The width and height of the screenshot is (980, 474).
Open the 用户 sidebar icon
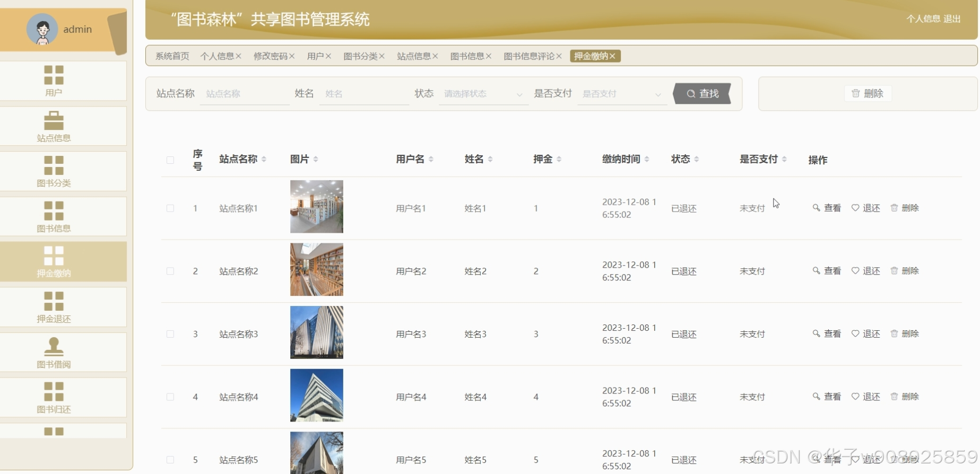pyautogui.click(x=54, y=75)
